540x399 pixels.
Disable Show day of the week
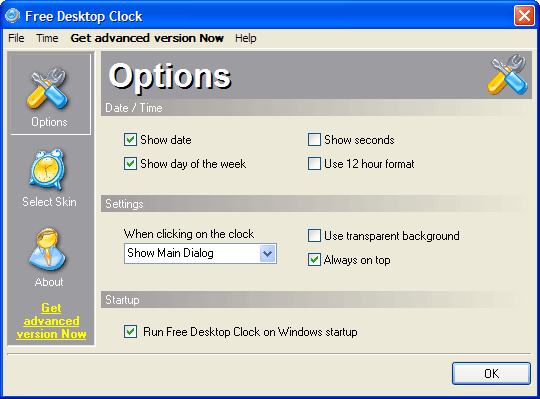click(x=131, y=164)
